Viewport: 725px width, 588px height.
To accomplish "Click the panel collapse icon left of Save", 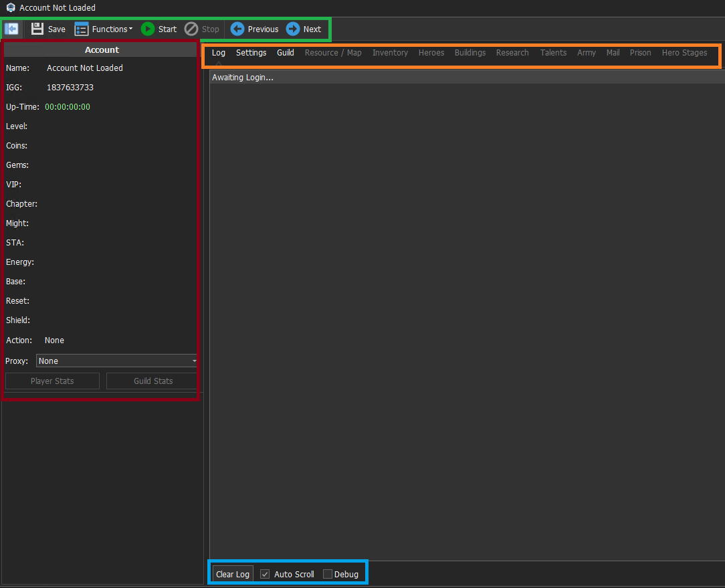I will click(11, 29).
